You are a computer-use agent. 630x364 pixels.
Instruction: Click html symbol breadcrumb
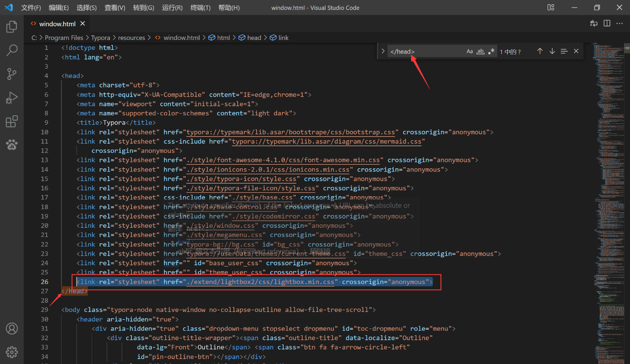click(x=219, y=37)
